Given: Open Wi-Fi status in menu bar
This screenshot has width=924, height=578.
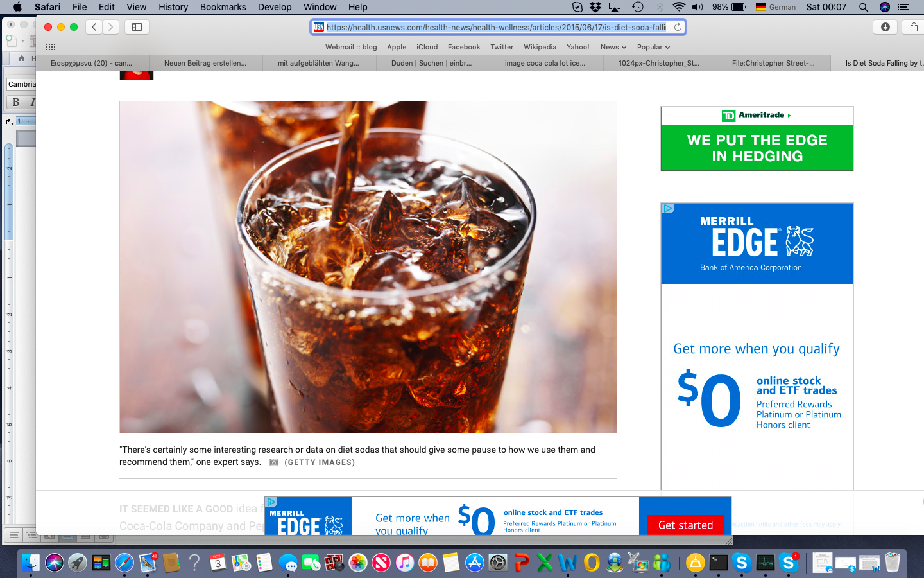Looking at the screenshot, I should point(679,7).
